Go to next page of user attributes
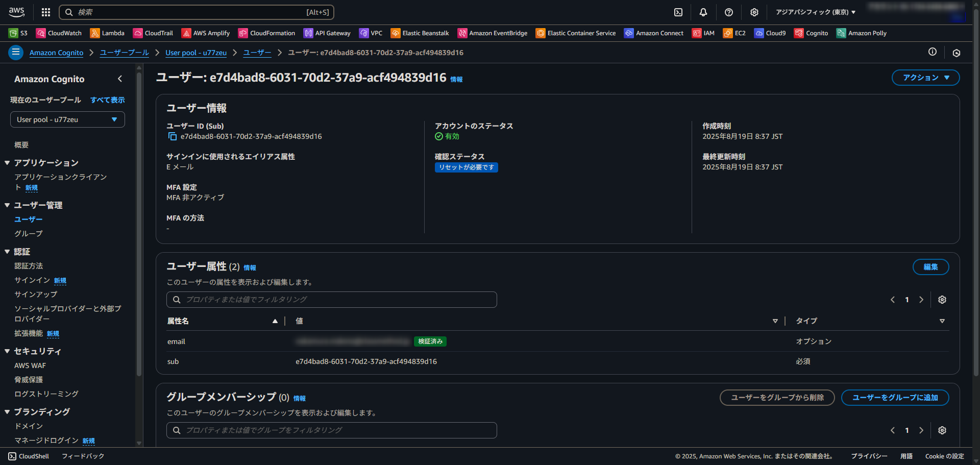The image size is (980, 465). pyautogui.click(x=921, y=300)
